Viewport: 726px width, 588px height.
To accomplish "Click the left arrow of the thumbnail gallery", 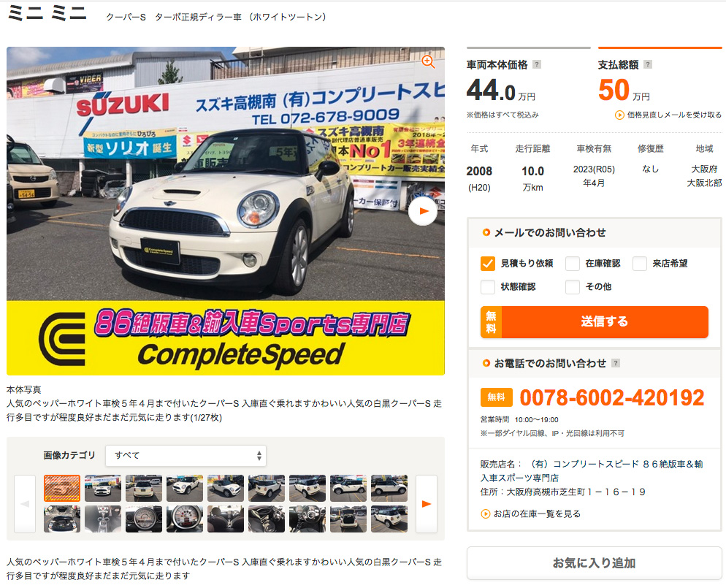I will (25, 503).
